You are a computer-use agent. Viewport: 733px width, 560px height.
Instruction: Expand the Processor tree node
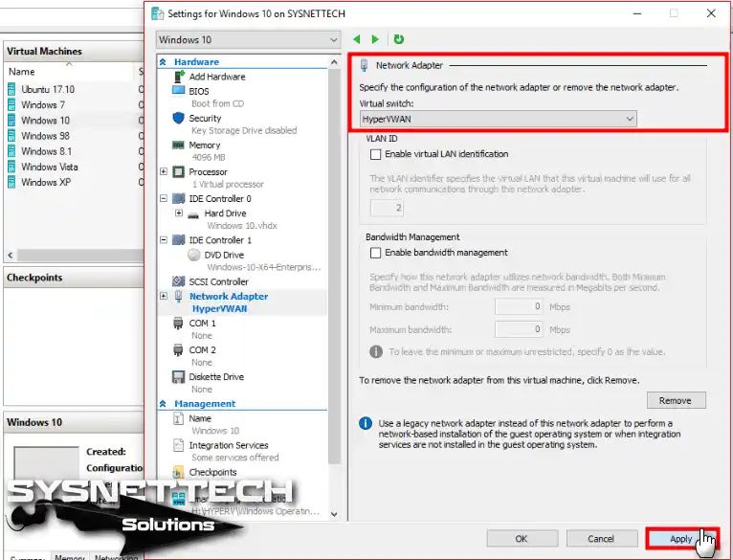pos(164,171)
